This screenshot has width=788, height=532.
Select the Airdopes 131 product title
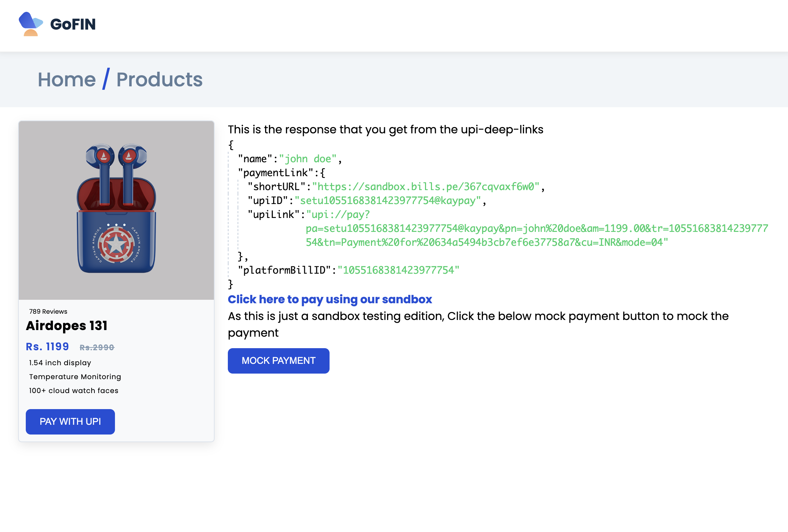(67, 326)
